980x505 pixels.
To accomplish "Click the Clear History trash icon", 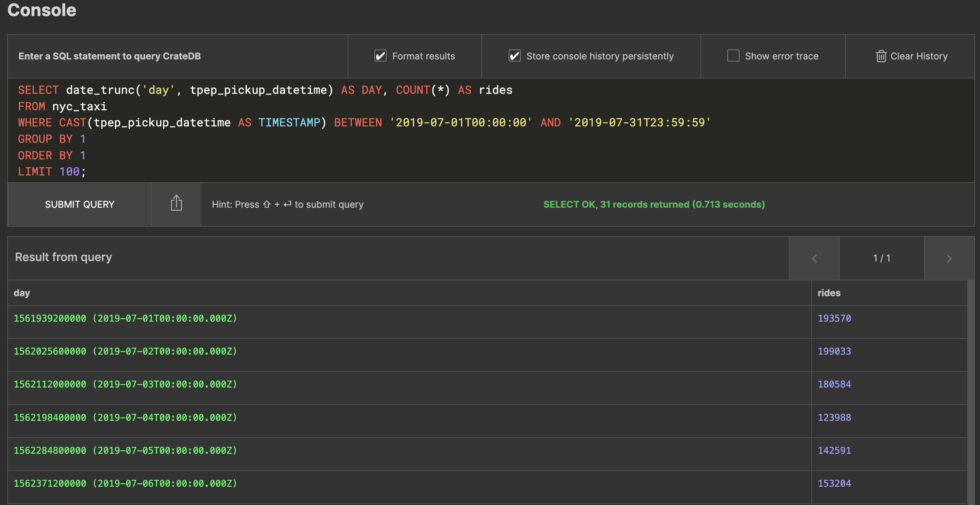I will (x=881, y=56).
